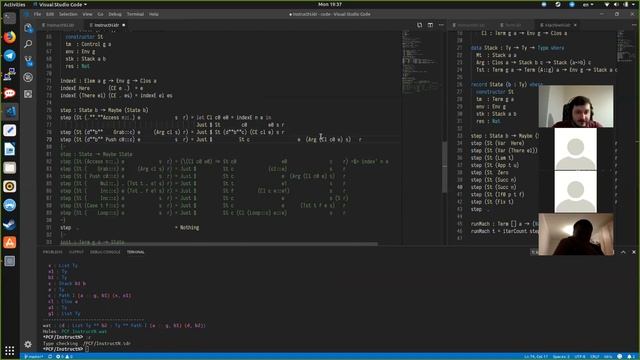Viewport: 640px width, 360px height.
Task: Open the Go menu
Action: tap(100, 14)
